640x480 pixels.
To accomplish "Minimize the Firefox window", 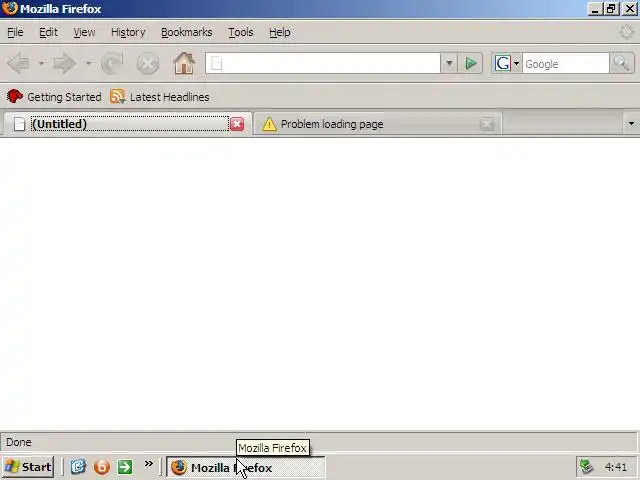I will [x=595, y=9].
